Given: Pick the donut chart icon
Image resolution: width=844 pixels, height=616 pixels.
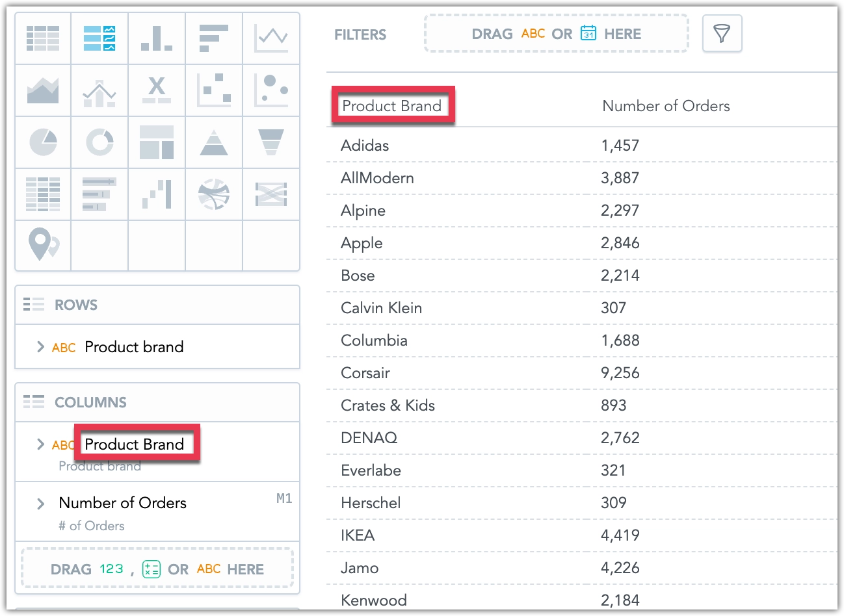Looking at the screenshot, I should (99, 142).
